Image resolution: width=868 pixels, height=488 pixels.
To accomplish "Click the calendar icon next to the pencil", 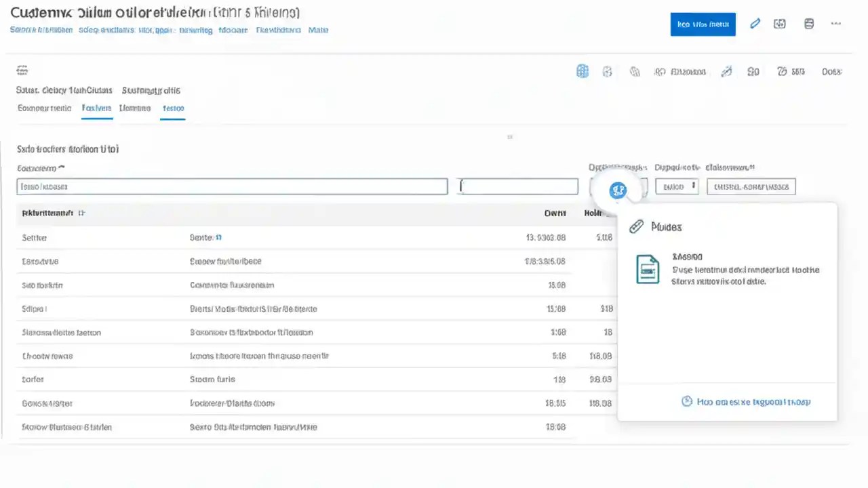I will [779, 23].
